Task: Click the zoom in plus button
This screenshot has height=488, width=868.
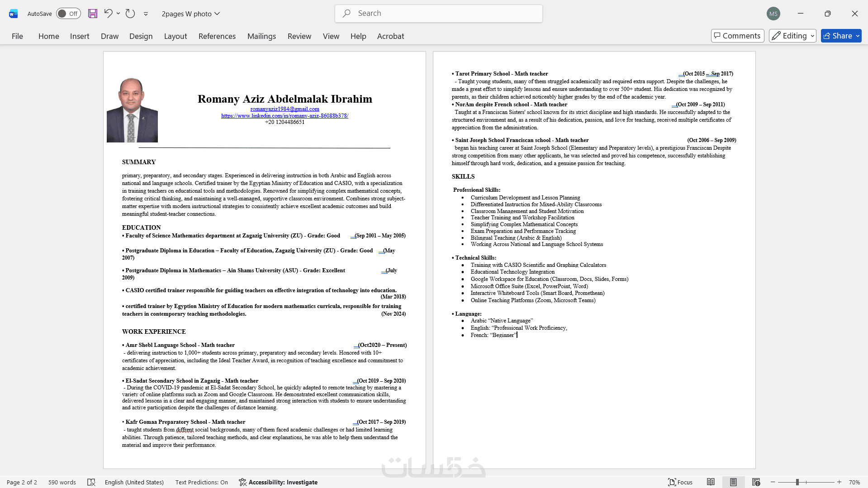Action: click(x=840, y=482)
